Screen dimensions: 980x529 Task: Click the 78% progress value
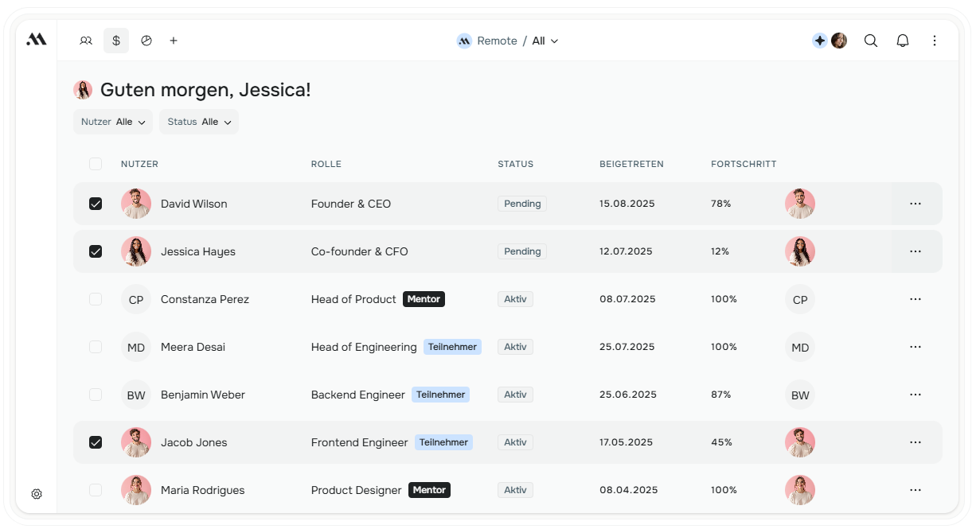coord(721,204)
